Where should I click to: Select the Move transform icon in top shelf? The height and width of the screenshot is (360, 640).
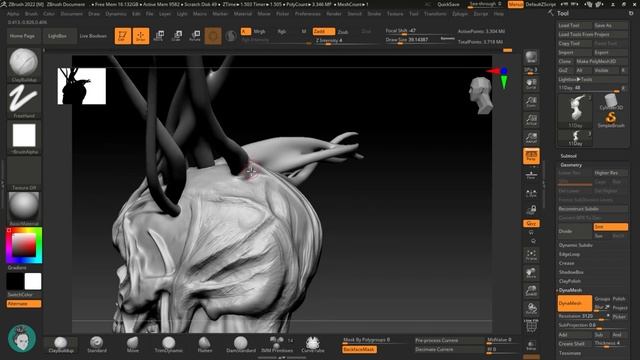(x=159, y=36)
